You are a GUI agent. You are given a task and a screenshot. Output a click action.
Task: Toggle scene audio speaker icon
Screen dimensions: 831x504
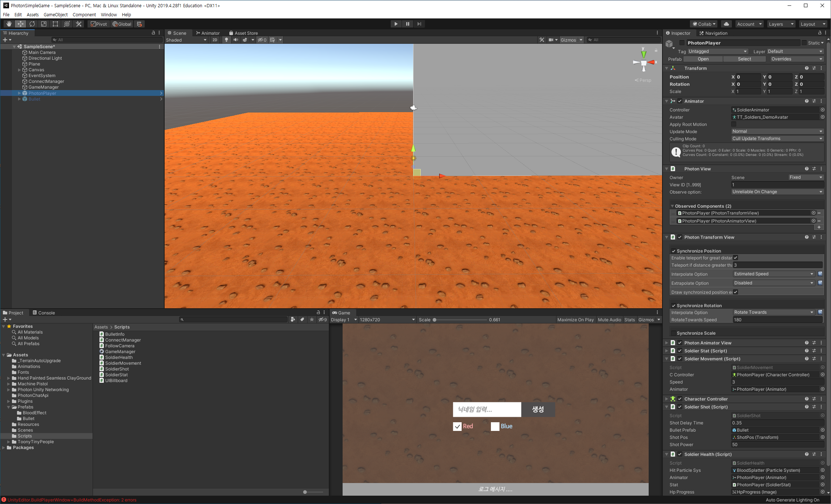click(x=236, y=40)
